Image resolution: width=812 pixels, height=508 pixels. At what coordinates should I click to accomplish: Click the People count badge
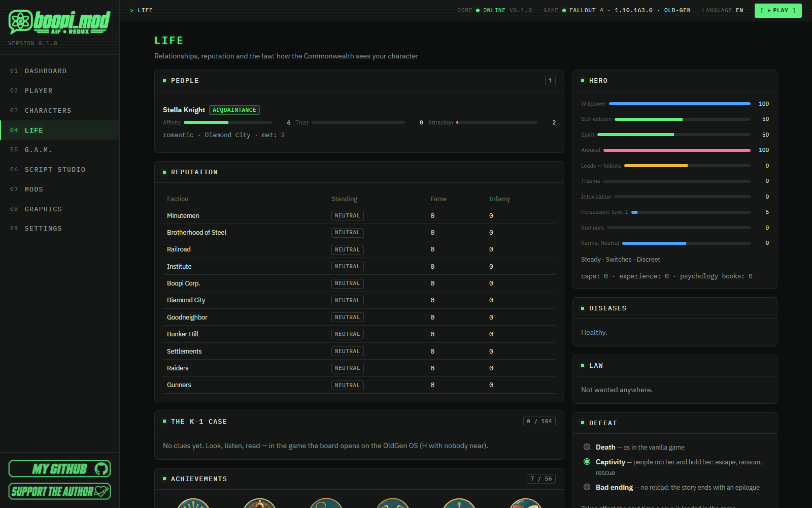point(550,80)
